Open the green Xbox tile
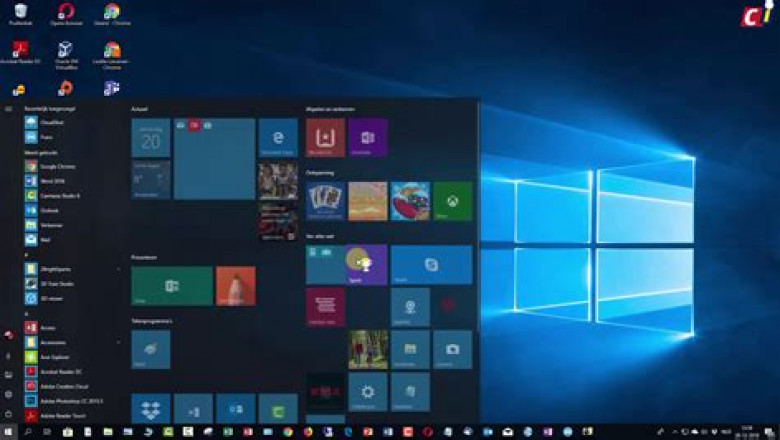780x440 pixels. click(x=452, y=201)
